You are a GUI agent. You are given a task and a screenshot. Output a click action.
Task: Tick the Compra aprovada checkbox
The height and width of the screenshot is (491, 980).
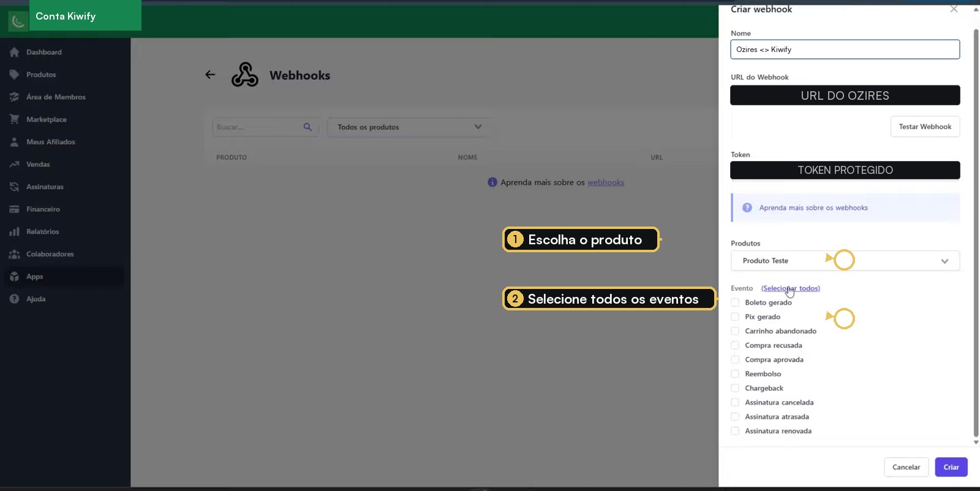coord(735,359)
